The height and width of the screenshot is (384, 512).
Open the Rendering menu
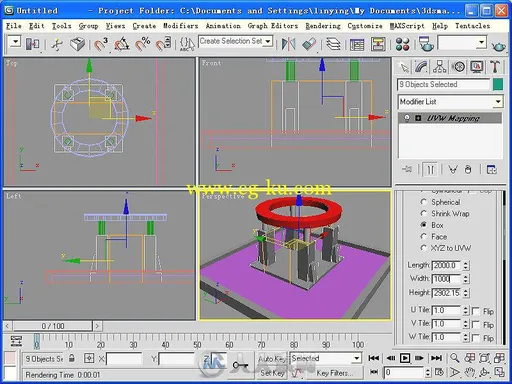click(x=323, y=26)
